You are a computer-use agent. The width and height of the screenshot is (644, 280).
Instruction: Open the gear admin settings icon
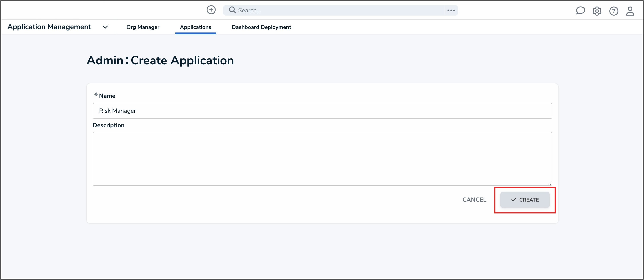tap(597, 11)
